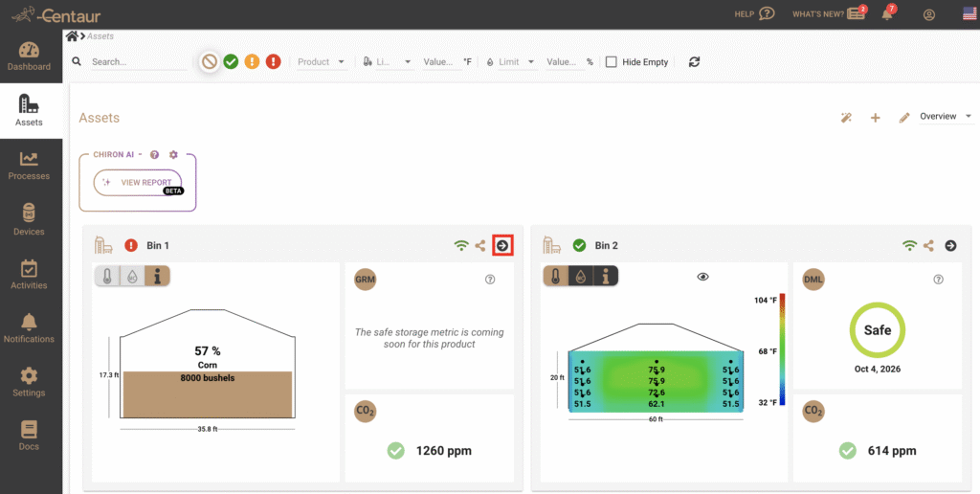980x494 pixels.
Task: Toggle eye visibility icon on Bin 2
Action: click(x=702, y=277)
